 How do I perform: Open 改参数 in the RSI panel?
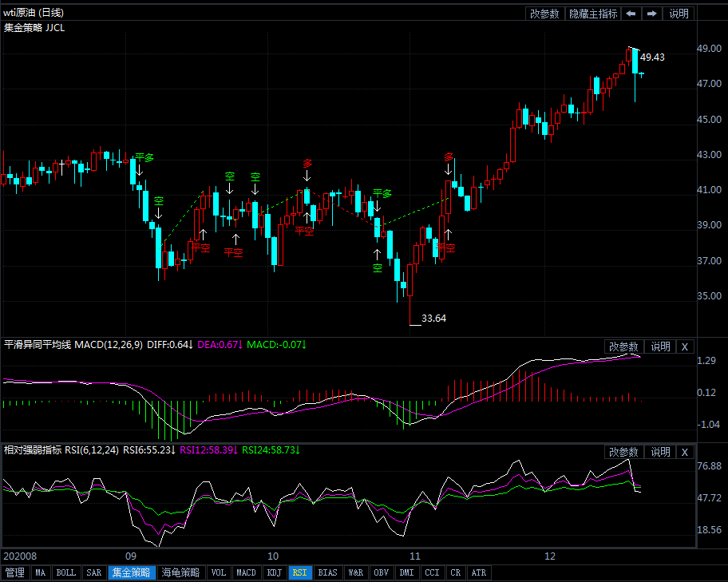[623, 452]
